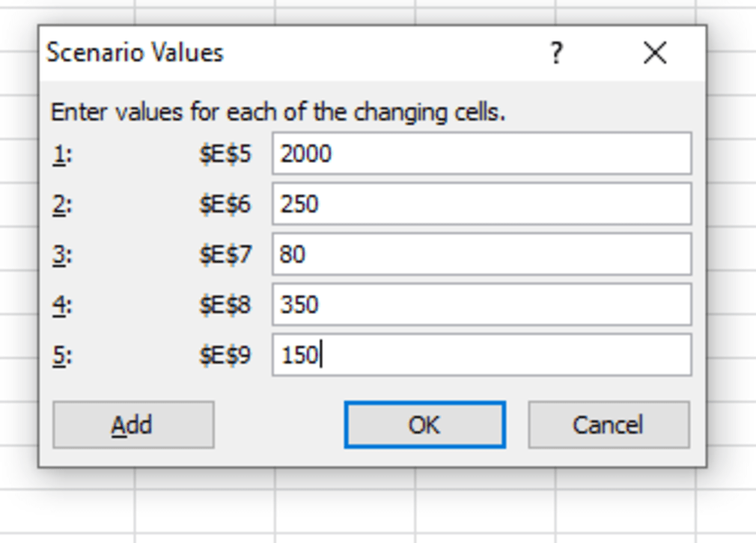
Task: Click the $E$7 cell reference label
Action: coord(225,255)
